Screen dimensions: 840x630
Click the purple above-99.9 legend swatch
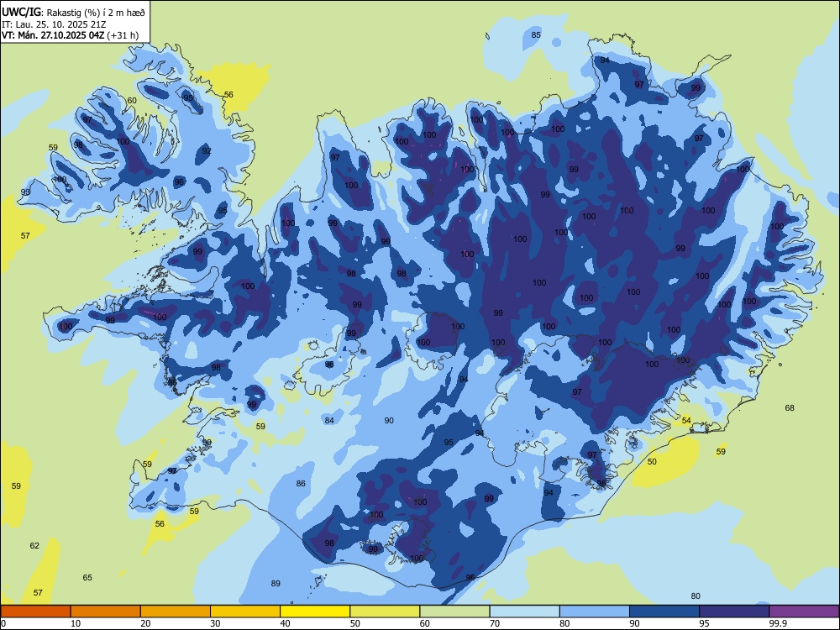click(804, 612)
